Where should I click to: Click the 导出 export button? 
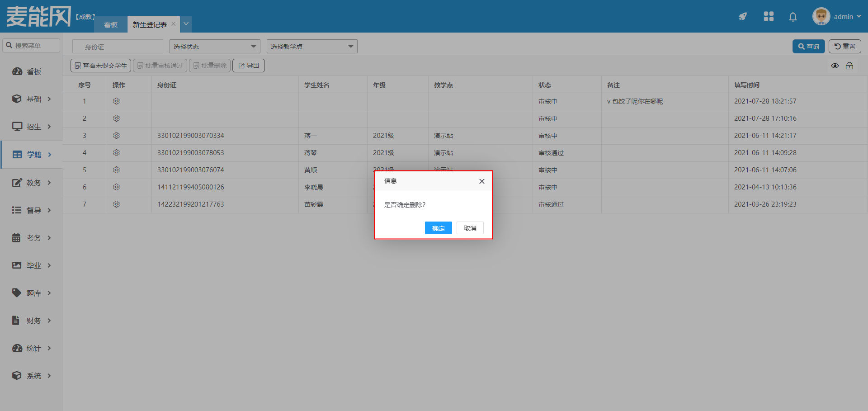[x=249, y=66]
